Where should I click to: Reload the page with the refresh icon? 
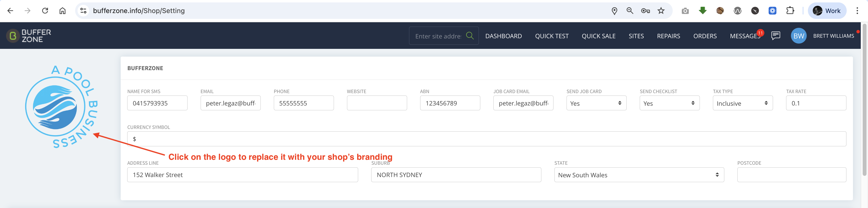[x=45, y=11]
